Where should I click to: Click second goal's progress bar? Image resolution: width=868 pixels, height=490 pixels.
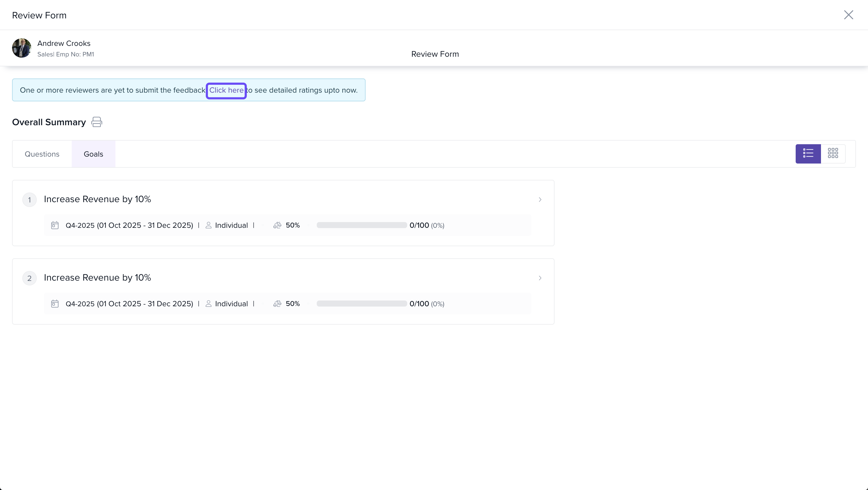coord(362,304)
